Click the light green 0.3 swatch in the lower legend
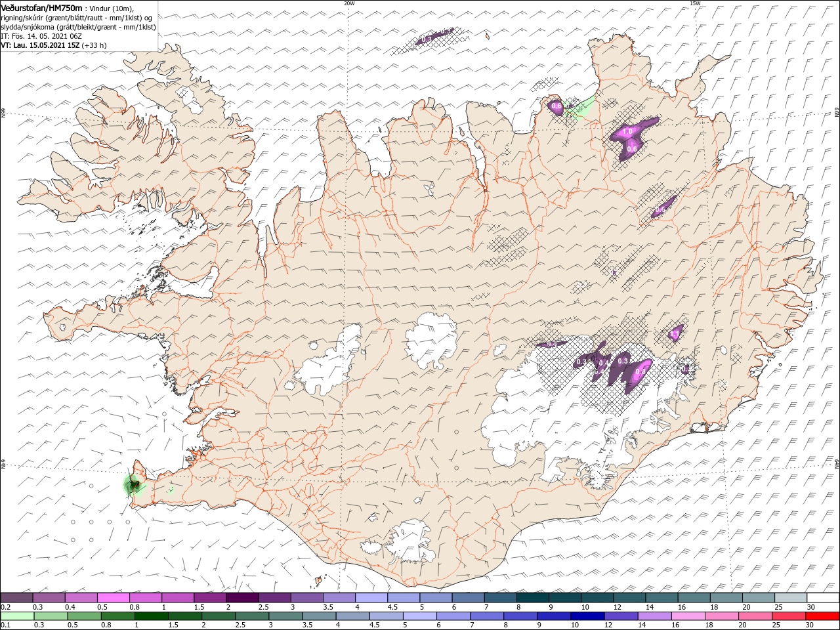Viewport: 840px width, 630px height. click(x=51, y=616)
